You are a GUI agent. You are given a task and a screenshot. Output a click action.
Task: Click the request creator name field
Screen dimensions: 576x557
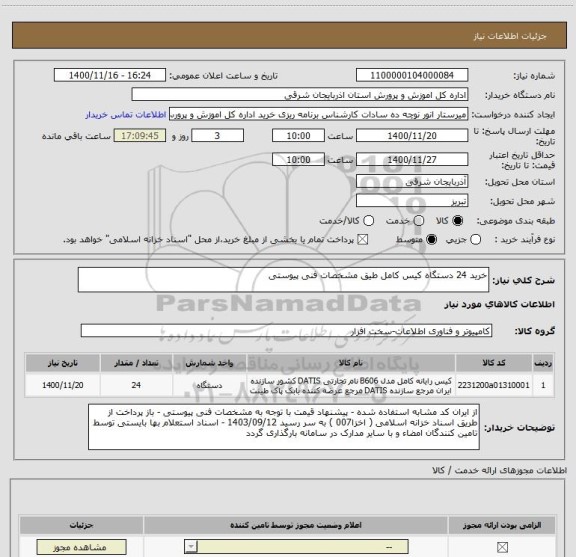tap(318, 114)
